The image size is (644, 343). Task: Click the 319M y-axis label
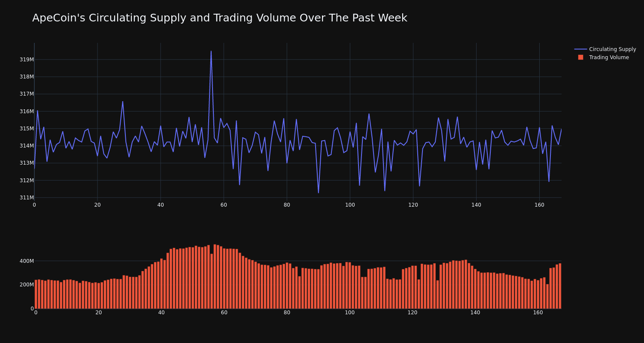tap(27, 60)
